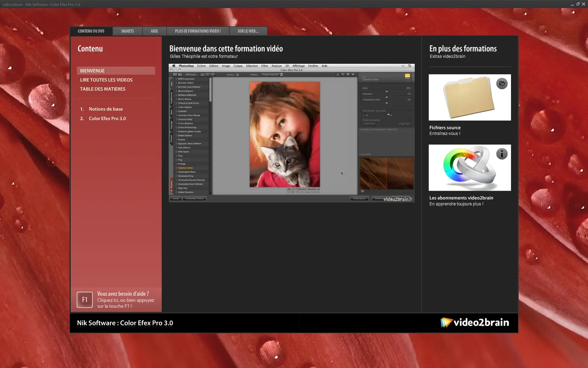
Task: Click 'Les abonnements video2brain' caption link
Action: [x=461, y=198]
